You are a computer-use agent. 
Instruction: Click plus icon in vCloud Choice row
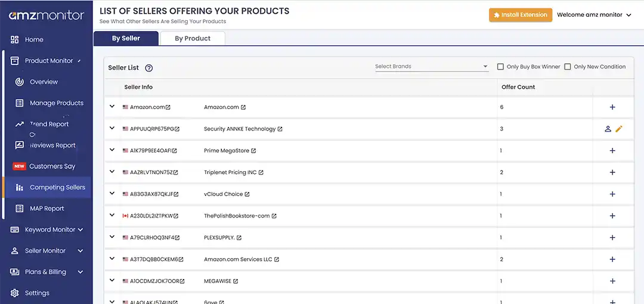(x=612, y=194)
